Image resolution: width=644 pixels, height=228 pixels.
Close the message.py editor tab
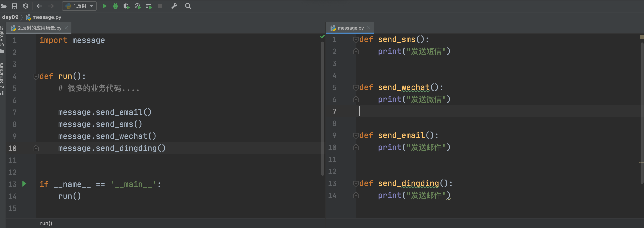pyautogui.click(x=368, y=28)
